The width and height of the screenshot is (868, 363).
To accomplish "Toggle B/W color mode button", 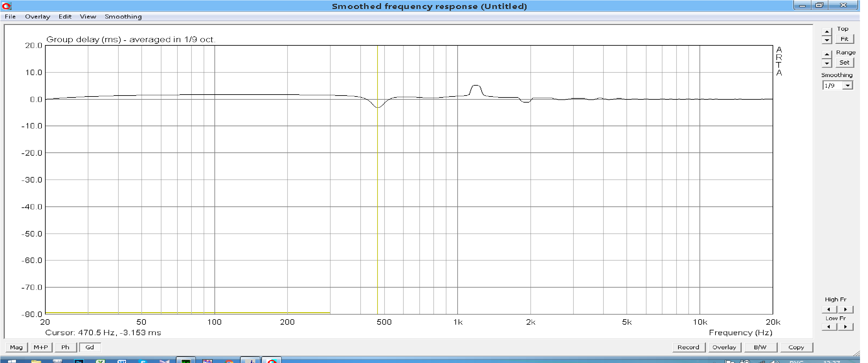I will pyautogui.click(x=760, y=347).
